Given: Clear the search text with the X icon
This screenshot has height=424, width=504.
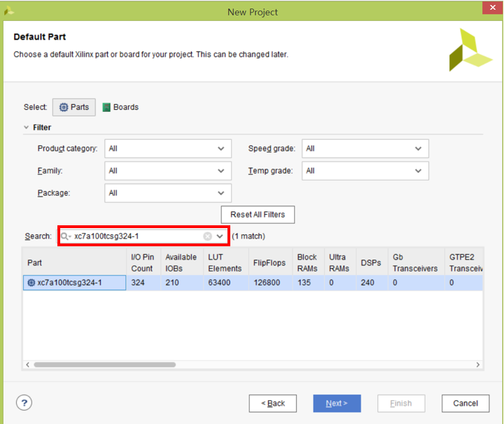Looking at the screenshot, I should (x=208, y=236).
